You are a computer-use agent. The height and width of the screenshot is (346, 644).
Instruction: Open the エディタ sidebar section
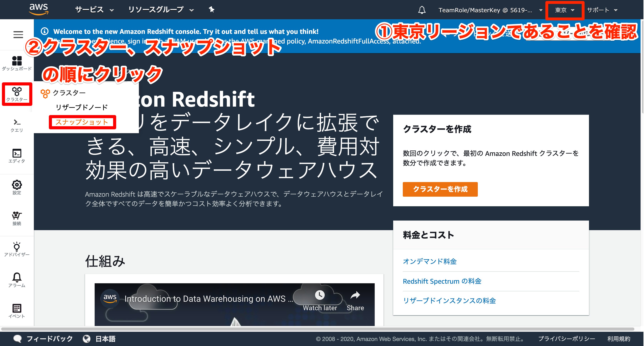17,156
